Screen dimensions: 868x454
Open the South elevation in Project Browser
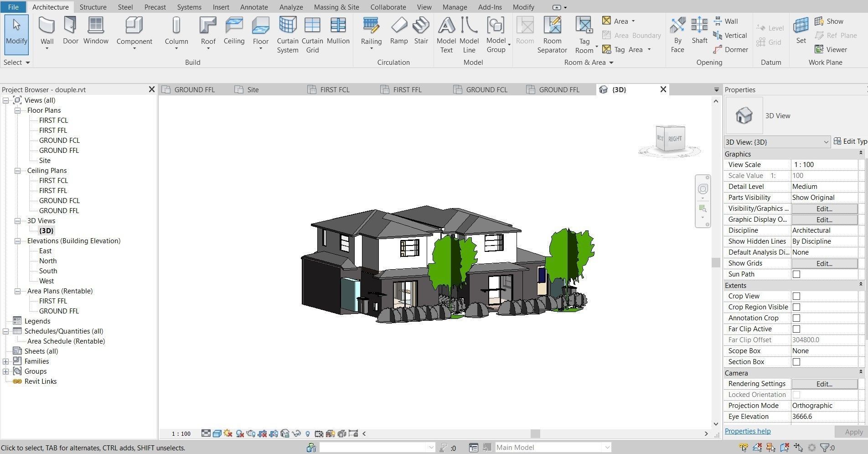[48, 271]
